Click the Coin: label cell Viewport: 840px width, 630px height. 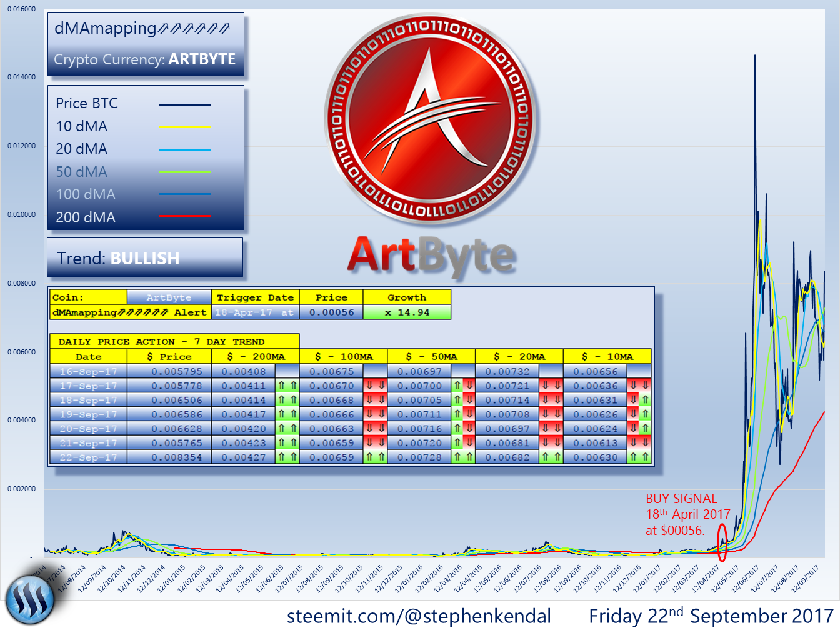[88, 297]
